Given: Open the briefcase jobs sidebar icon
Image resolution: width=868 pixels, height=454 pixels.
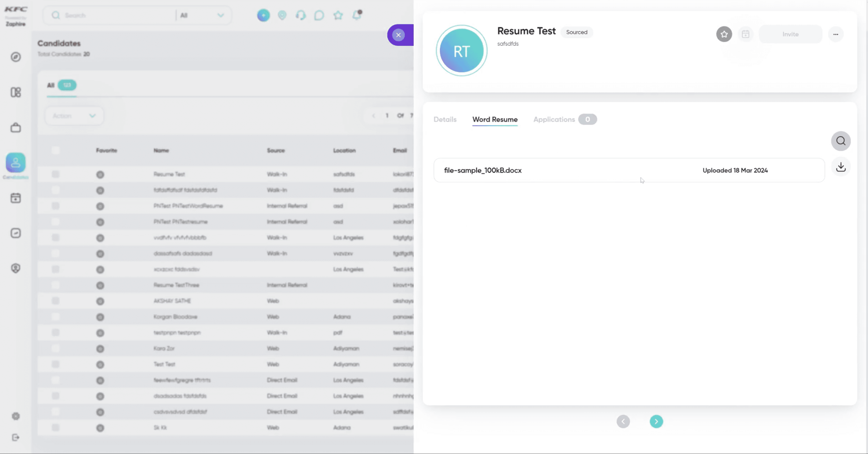Looking at the screenshot, I should 16,128.
